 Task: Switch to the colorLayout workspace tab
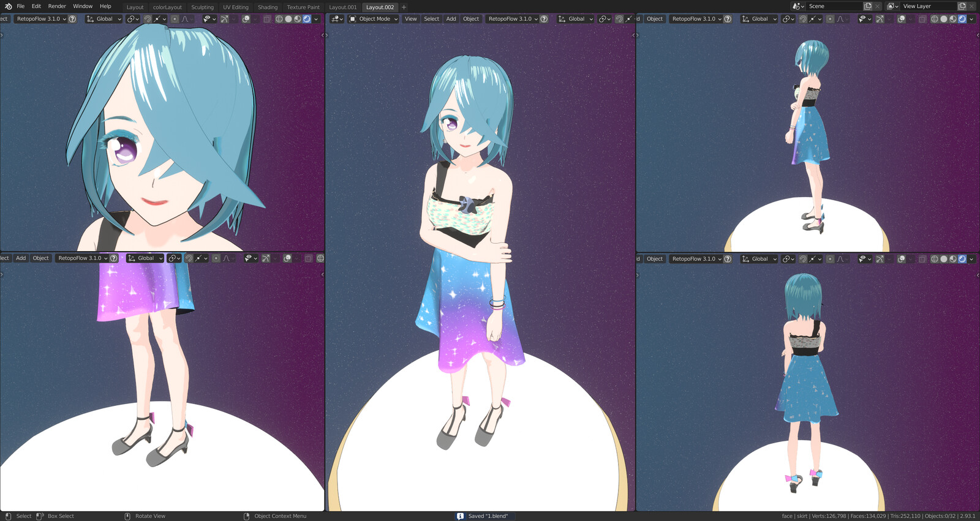pos(167,7)
